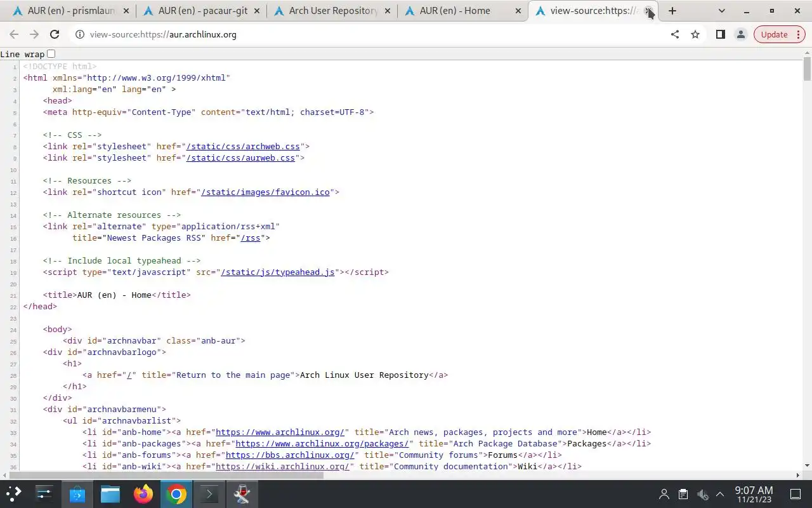Click the "<!-- Include local typeahead -->" comment
This screenshot has width=812, height=508.
point(122,260)
